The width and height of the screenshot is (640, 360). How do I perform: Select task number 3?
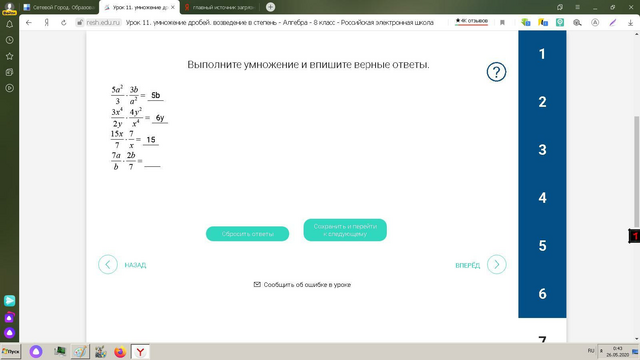(x=542, y=150)
